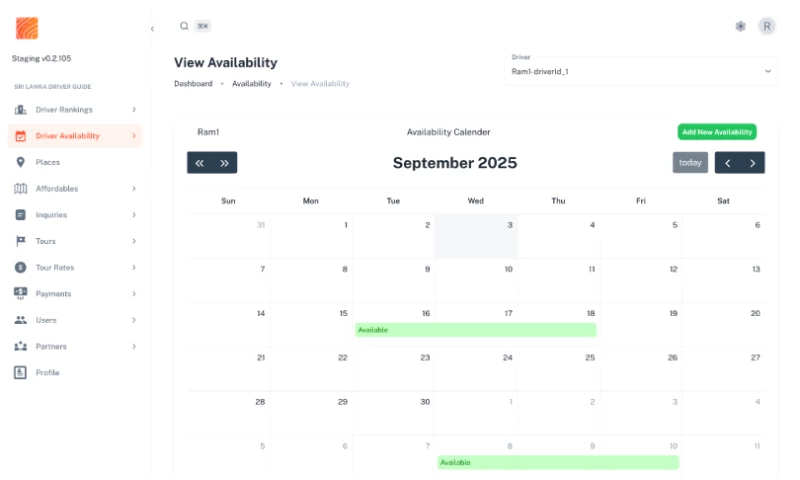Select Users menu label

[x=46, y=320]
